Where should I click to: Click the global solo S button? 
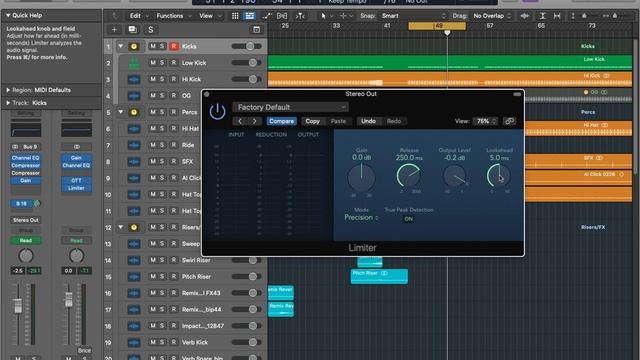[x=151, y=29]
